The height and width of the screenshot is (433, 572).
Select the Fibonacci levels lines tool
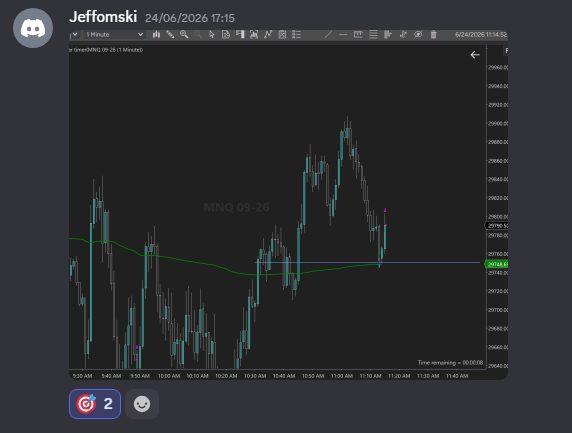coord(373,34)
